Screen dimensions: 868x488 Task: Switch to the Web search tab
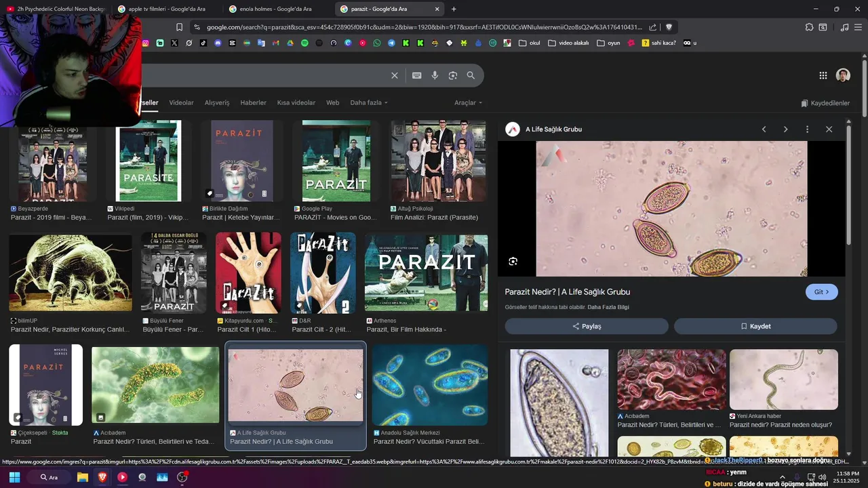[x=332, y=102]
